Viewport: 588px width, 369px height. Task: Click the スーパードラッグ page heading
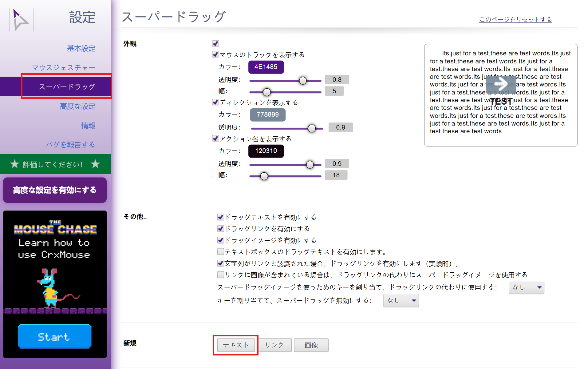point(174,17)
